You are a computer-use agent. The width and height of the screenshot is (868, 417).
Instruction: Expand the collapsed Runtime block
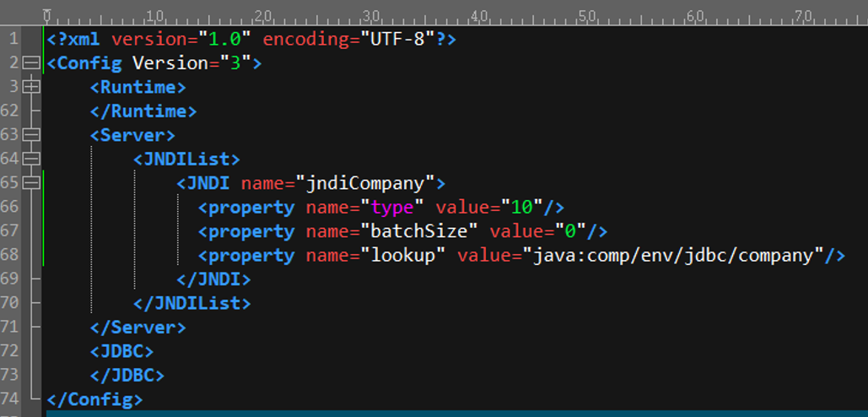32,87
